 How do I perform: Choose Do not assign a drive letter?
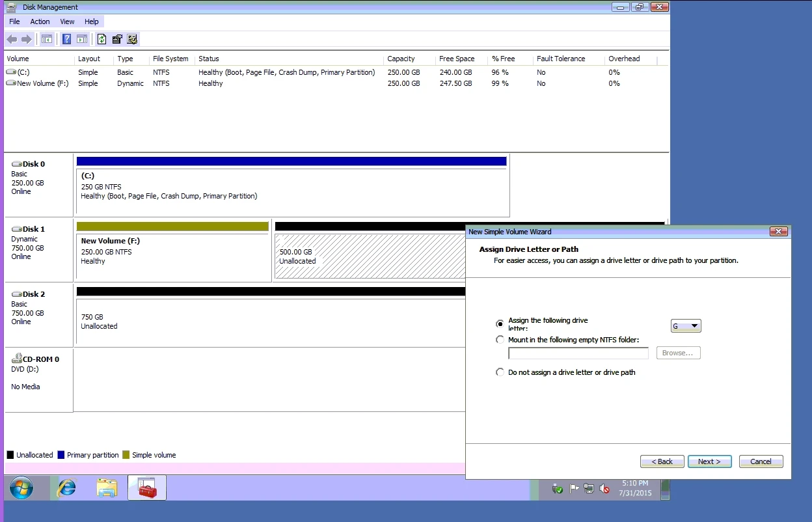tap(500, 372)
